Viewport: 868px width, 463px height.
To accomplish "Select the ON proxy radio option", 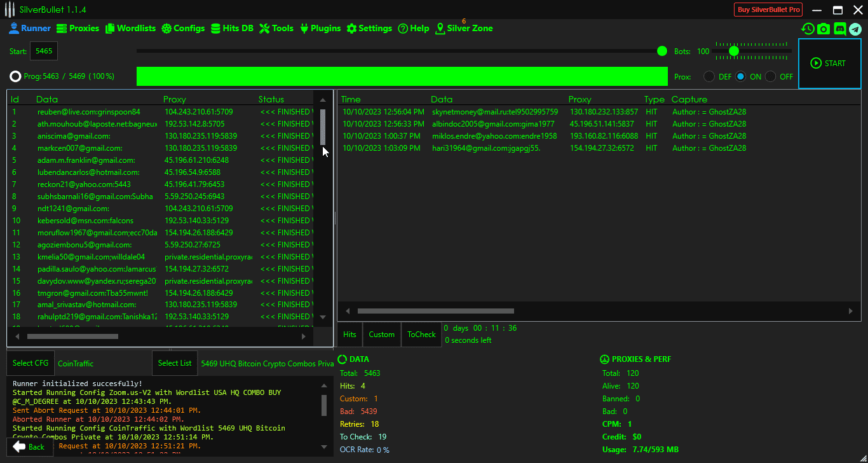I will pyautogui.click(x=741, y=76).
